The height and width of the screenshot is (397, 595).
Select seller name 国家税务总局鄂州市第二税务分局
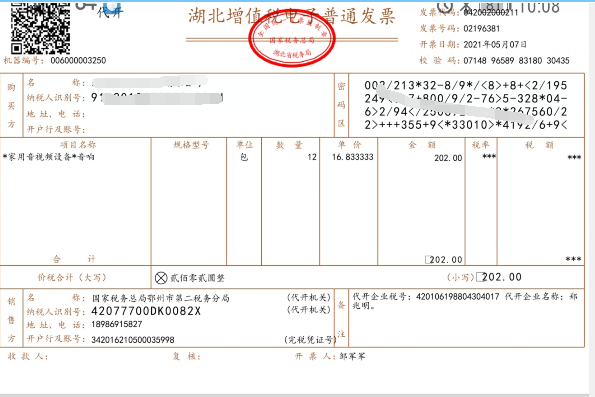161,298
